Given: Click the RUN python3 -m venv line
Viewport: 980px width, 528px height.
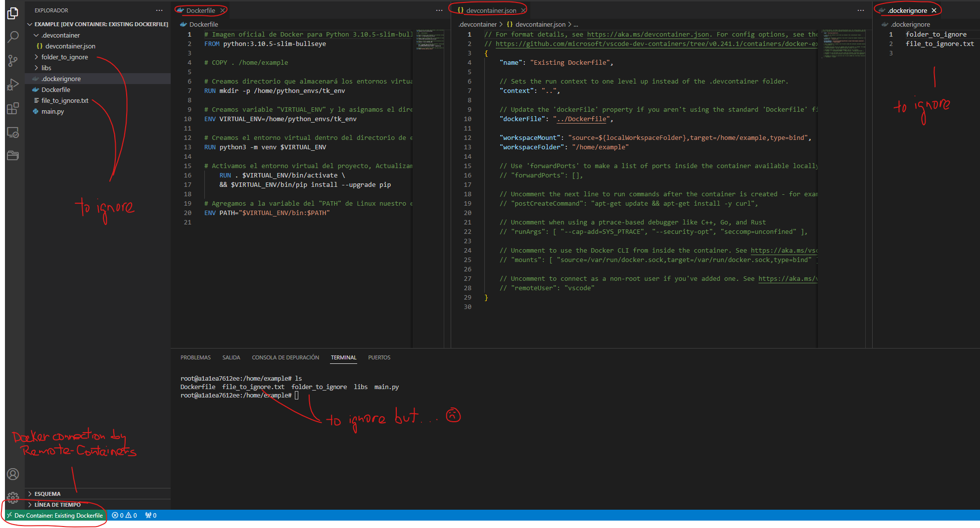Looking at the screenshot, I should [x=265, y=147].
